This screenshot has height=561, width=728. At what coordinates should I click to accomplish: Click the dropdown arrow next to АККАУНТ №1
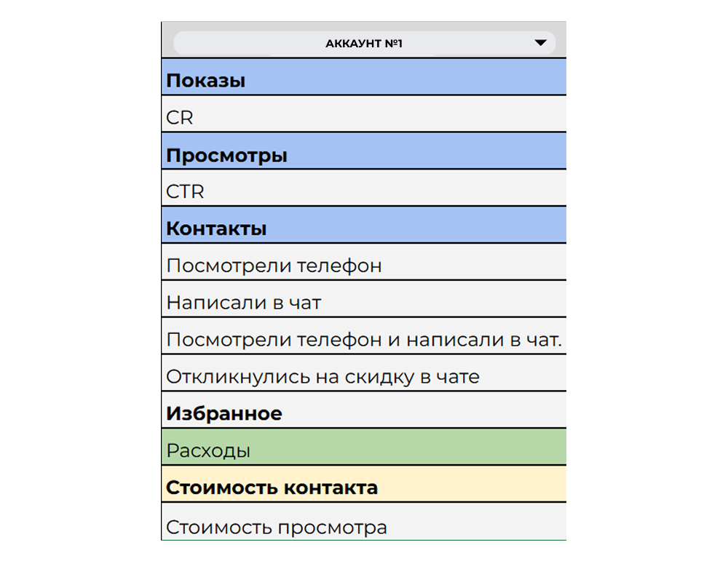click(x=540, y=42)
